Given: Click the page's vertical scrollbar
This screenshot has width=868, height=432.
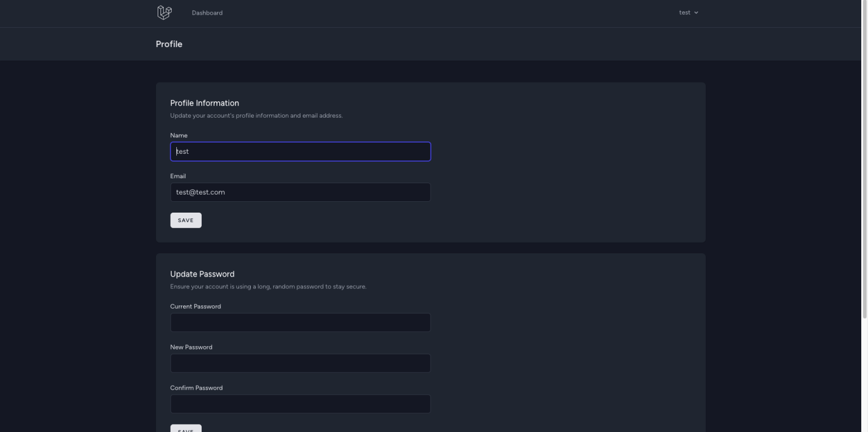Looking at the screenshot, I should (x=864, y=158).
